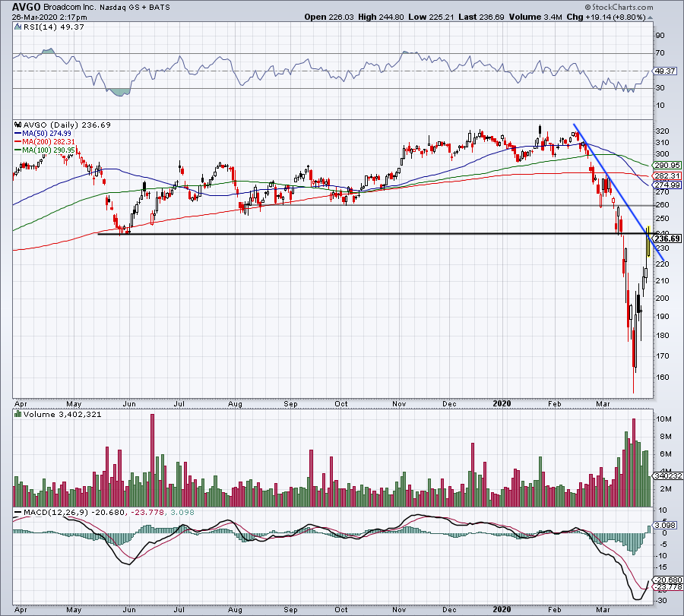Click the 274.99 blue price flag on axis
The width and height of the screenshot is (684, 616).
coord(667,185)
